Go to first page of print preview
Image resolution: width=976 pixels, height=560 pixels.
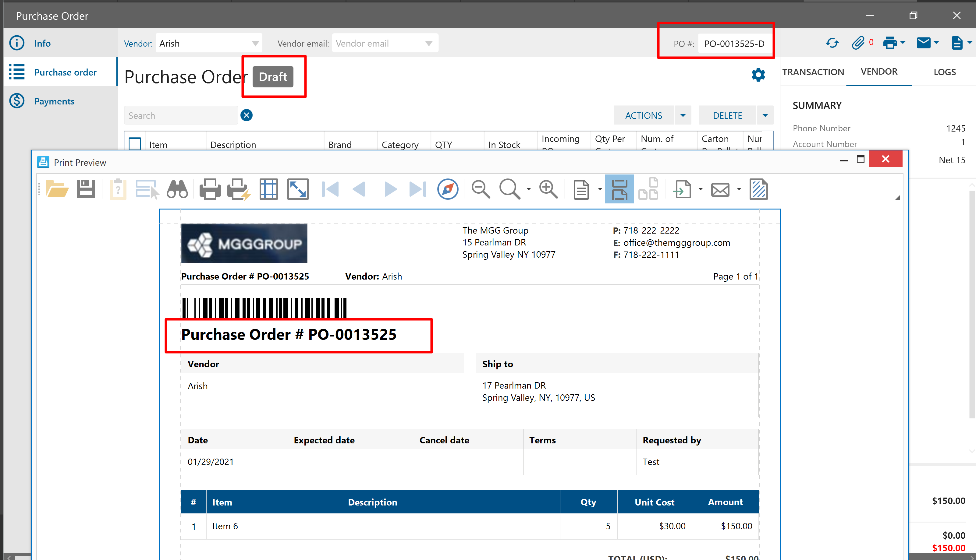point(330,189)
